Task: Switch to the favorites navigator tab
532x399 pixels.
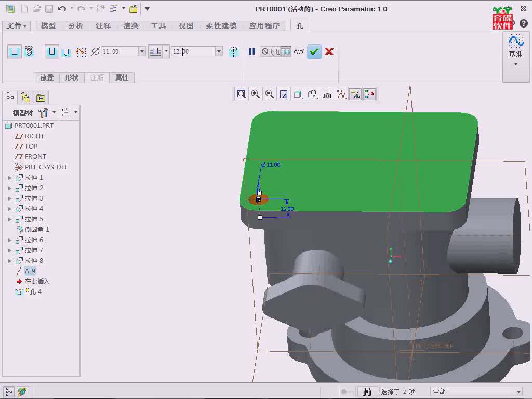Action: [x=41, y=98]
